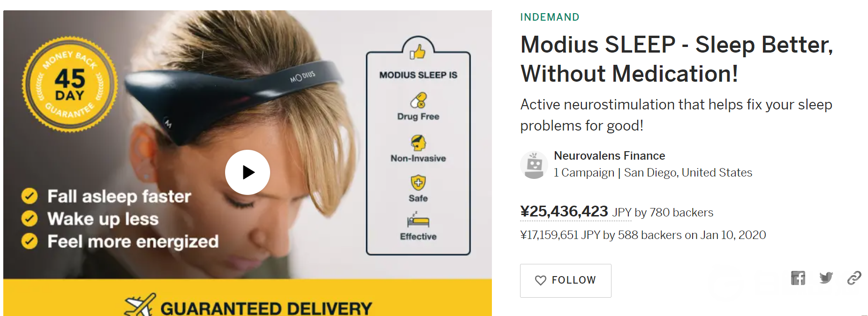This screenshot has width=868, height=316.
Task: Click the Fall asleep faster checkmark
Action: point(30,196)
